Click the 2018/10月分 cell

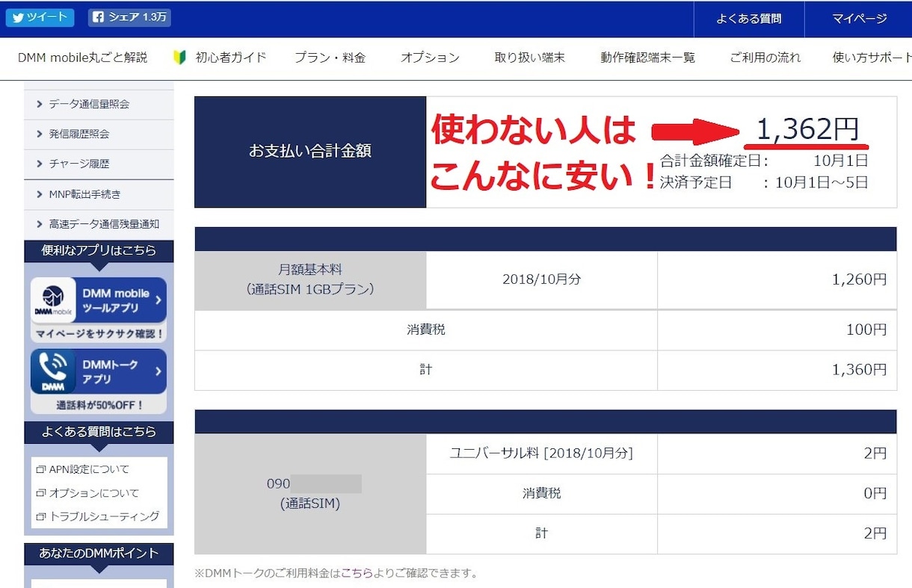pos(542,280)
